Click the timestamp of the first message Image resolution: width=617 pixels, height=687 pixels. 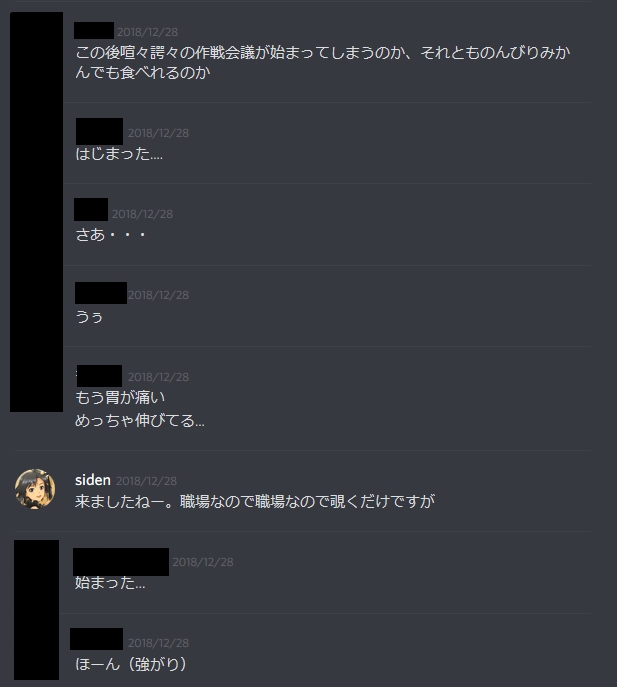point(147,32)
